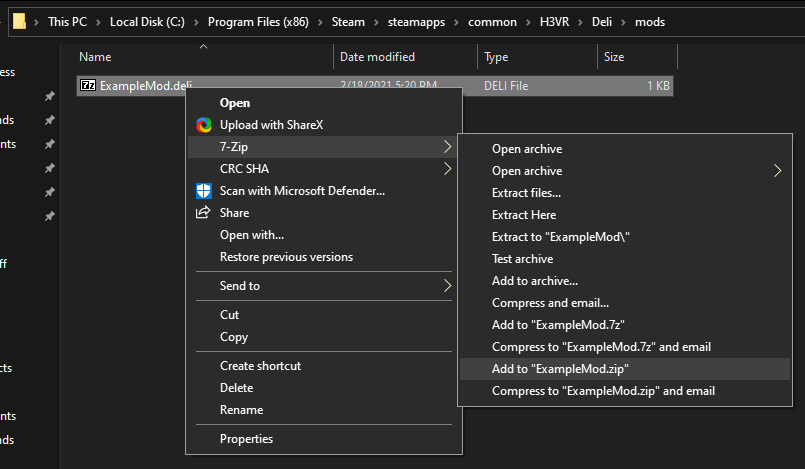805x469 pixels.
Task: Navigate to Local Disk (C:) breadcrumb
Action: (x=147, y=22)
